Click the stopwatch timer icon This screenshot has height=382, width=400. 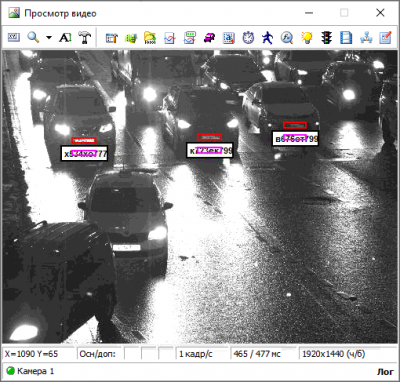248,38
